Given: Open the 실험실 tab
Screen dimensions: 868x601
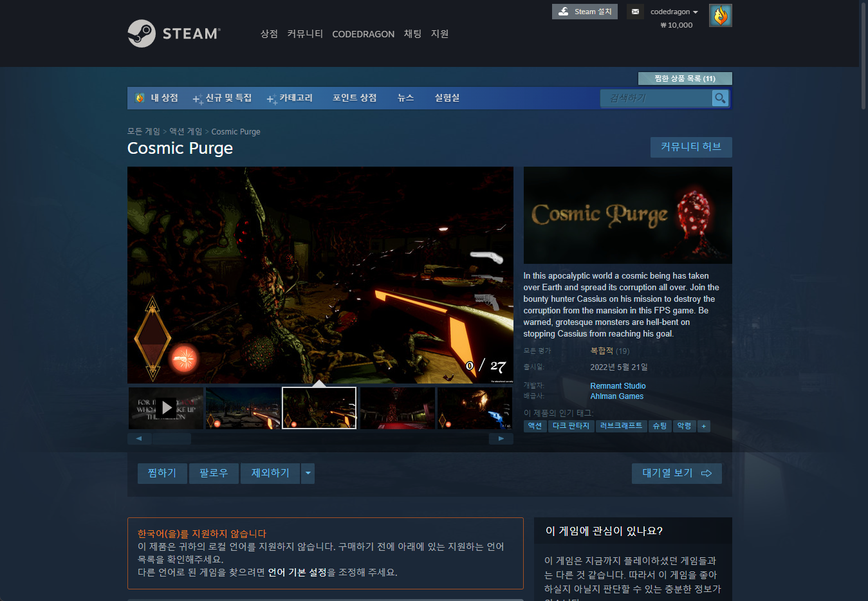Looking at the screenshot, I should pyautogui.click(x=447, y=98).
